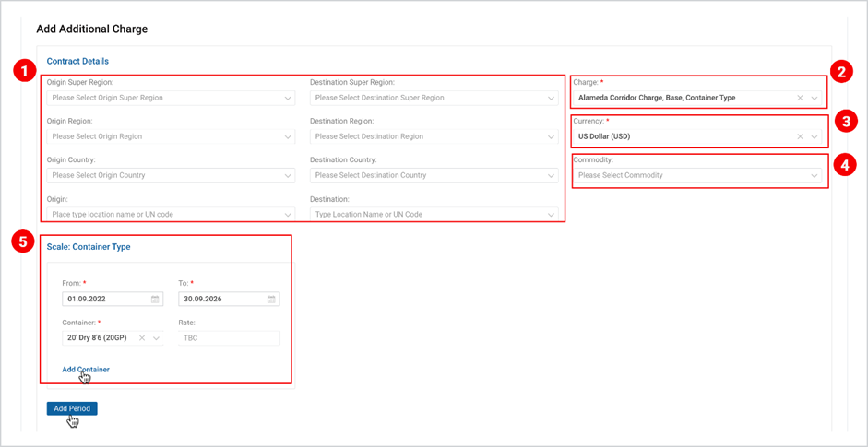Clear the selected Charge value

coord(800,98)
